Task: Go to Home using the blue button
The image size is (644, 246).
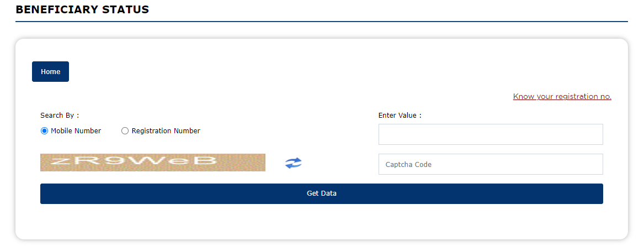Action: pos(51,71)
